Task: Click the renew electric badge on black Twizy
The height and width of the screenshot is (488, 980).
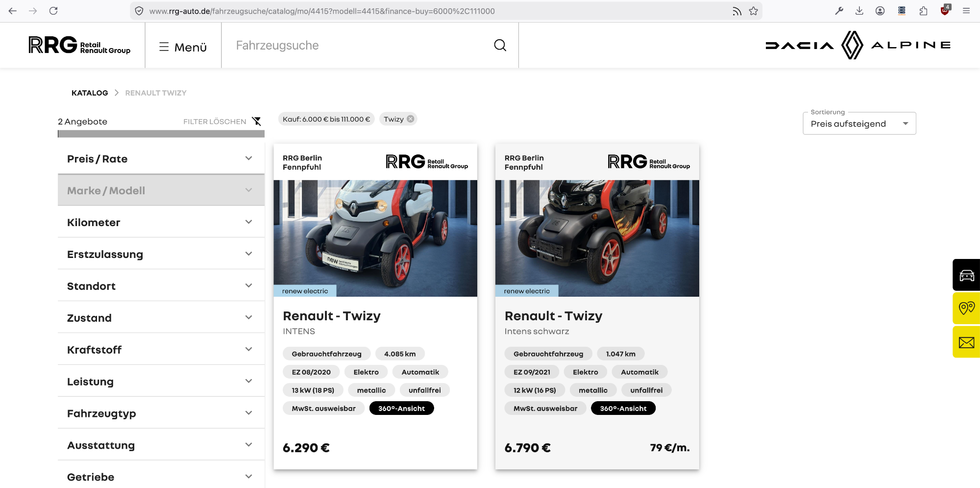Action: coord(527,291)
